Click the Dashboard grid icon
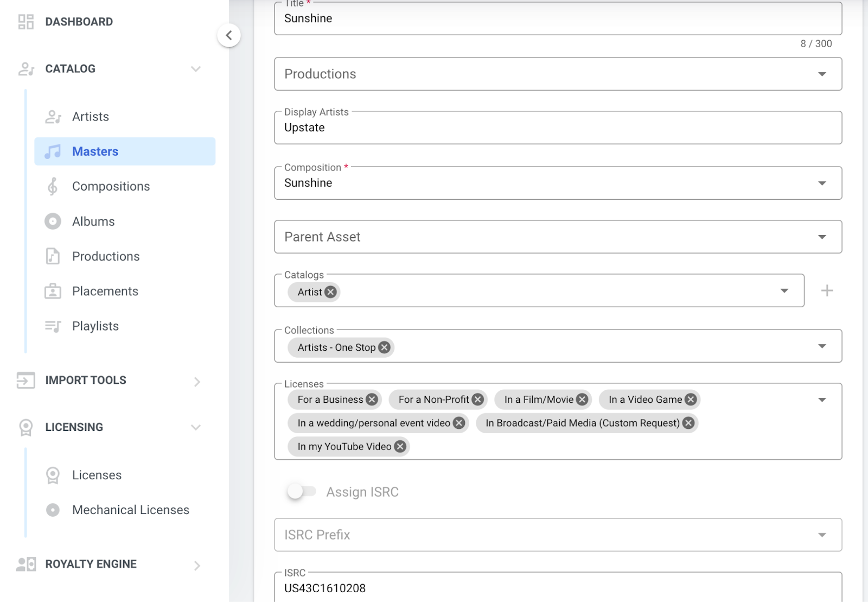This screenshot has width=868, height=602. [25, 22]
